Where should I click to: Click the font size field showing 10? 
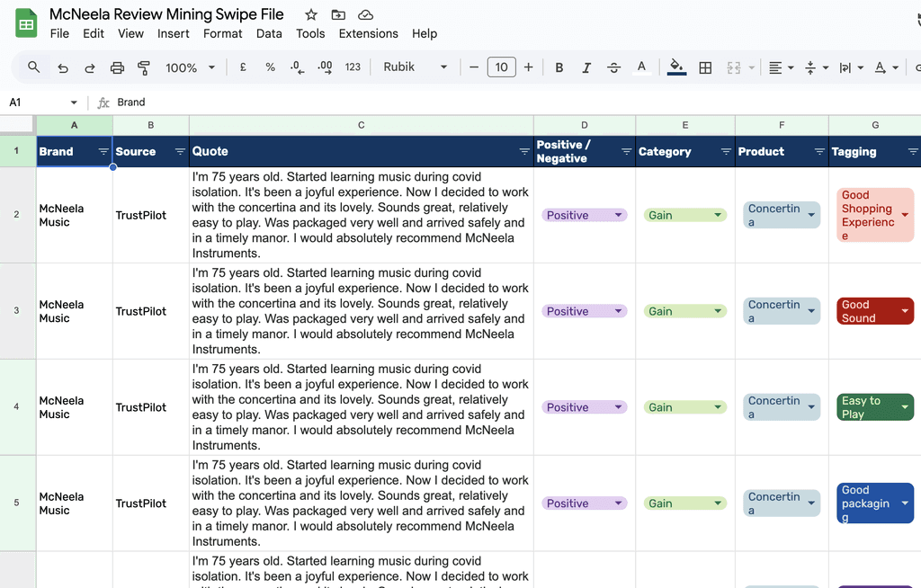pos(502,67)
